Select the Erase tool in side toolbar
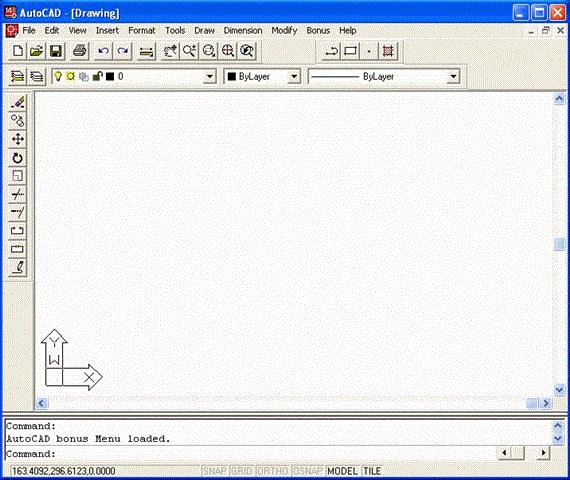The height and width of the screenshot is (480, 570). [17, 103]
